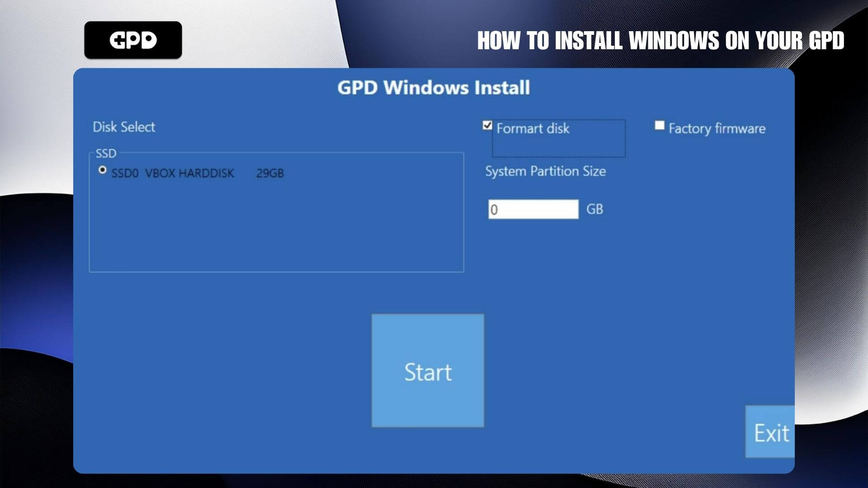Enable the Formart disk checkbox

pos(487,125)
